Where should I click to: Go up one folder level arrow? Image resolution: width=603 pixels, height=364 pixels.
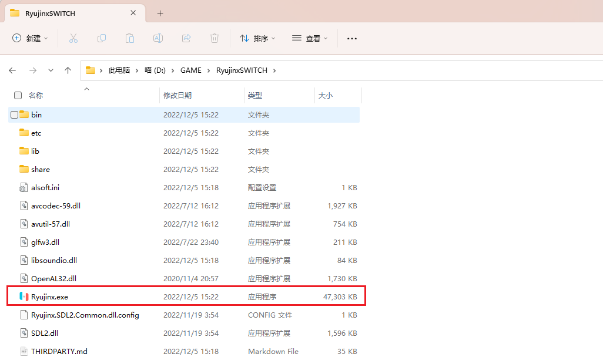tap(68, 70)
